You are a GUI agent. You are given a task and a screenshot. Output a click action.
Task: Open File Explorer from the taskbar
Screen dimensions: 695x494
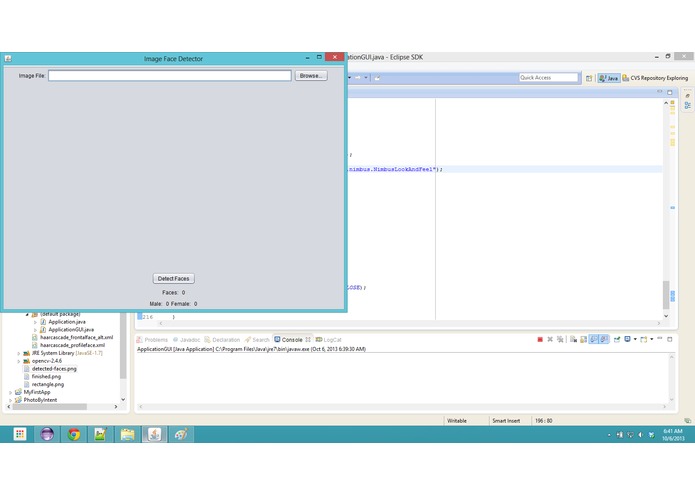pyautogui.click(x=128, y=434)
